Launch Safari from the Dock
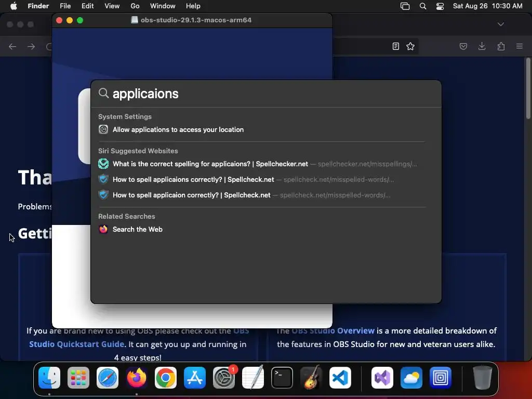 (108, 378)
